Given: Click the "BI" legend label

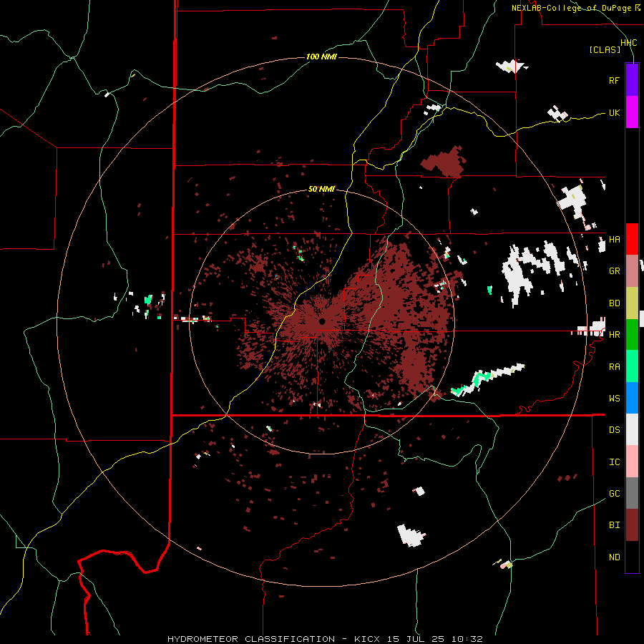Looking at the screenshot, I should point(614,525).
